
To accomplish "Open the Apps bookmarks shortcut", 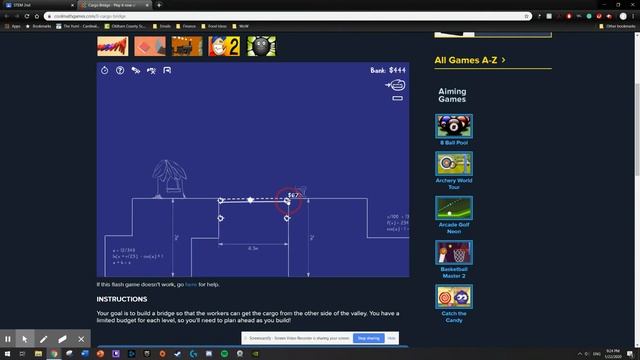I will tap(13, 26).
